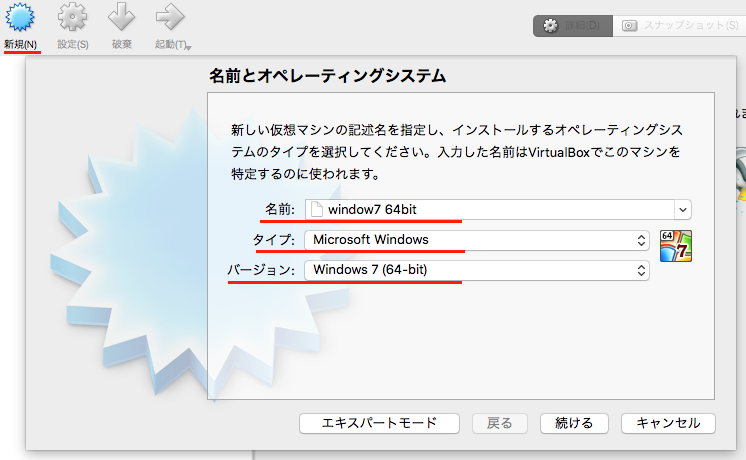
Task: Click the タイプ: label
Action: (274, 239)
